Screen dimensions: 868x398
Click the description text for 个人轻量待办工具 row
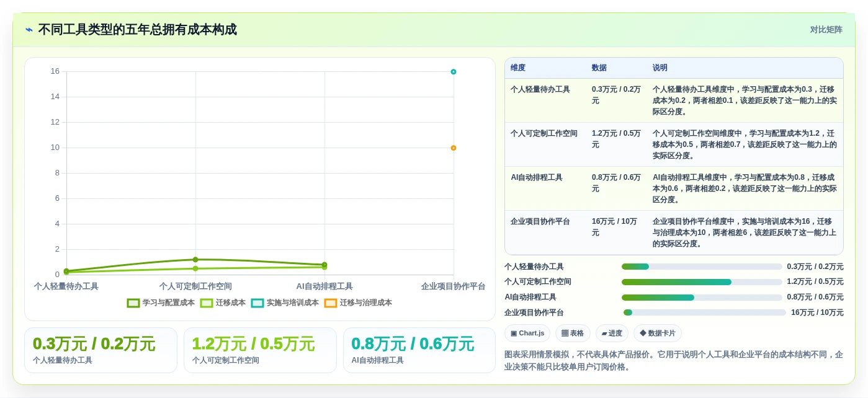(x=745, y=101)
